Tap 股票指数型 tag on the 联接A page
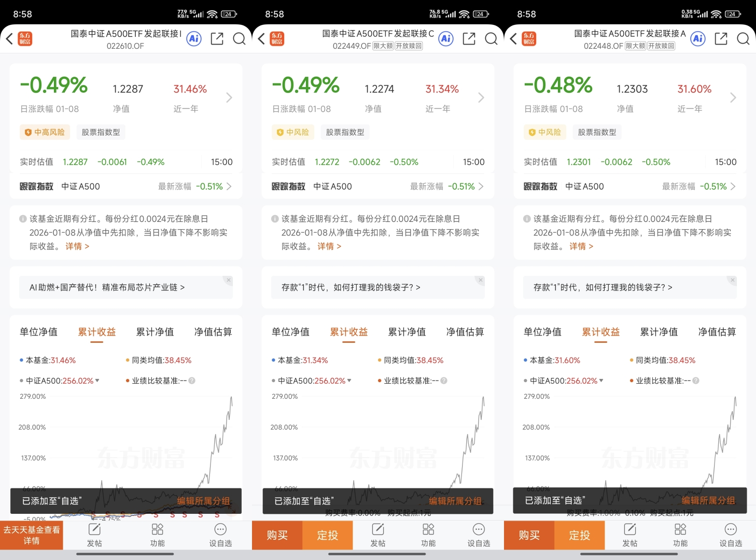 pyautogui.click(x=597, y=132)
